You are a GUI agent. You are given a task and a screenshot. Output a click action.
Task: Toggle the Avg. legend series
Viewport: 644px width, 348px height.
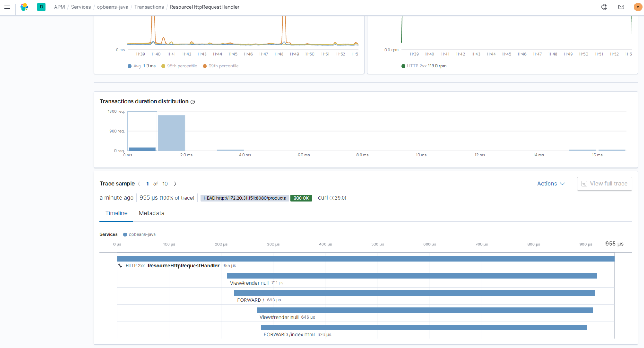[142, 66]
